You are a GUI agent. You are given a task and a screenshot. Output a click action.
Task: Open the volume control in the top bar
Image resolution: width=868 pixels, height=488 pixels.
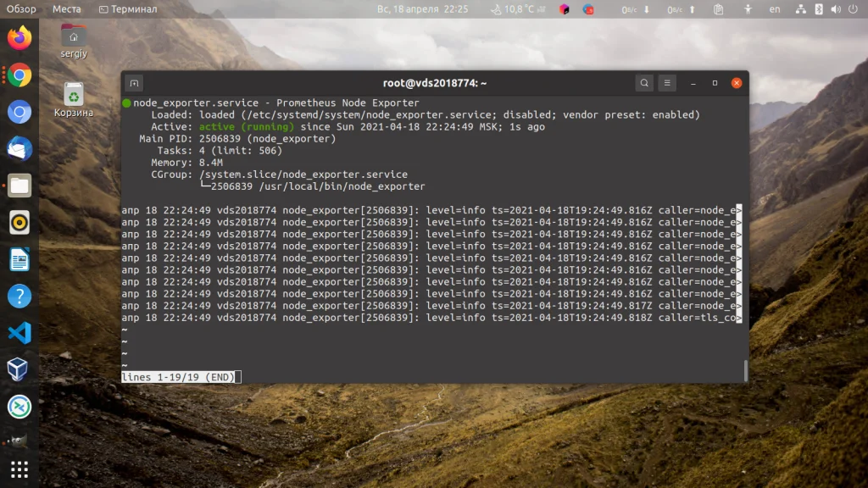click(836, 8)
